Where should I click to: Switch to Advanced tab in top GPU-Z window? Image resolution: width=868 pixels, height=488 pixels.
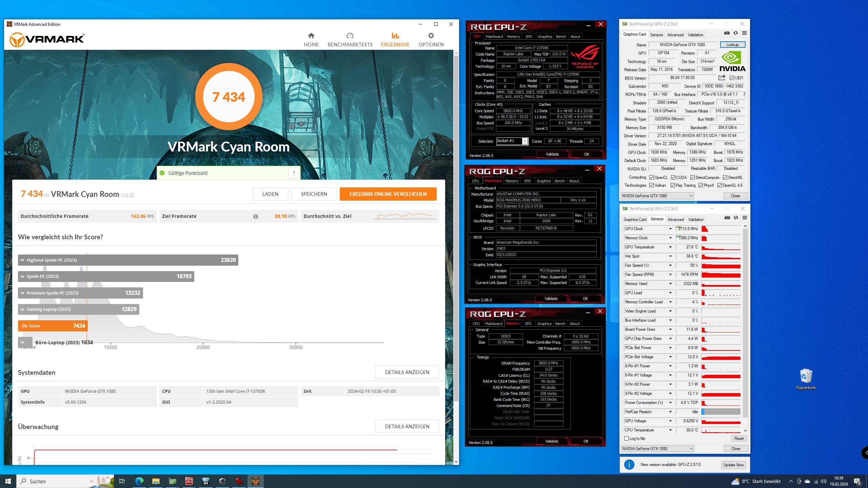(x=675, y=35)
